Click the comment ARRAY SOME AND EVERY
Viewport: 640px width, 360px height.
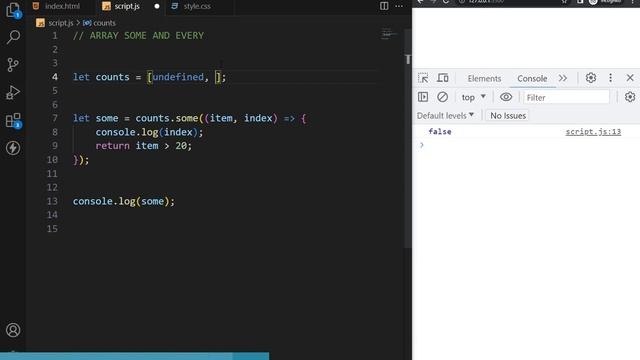point(138,36)
